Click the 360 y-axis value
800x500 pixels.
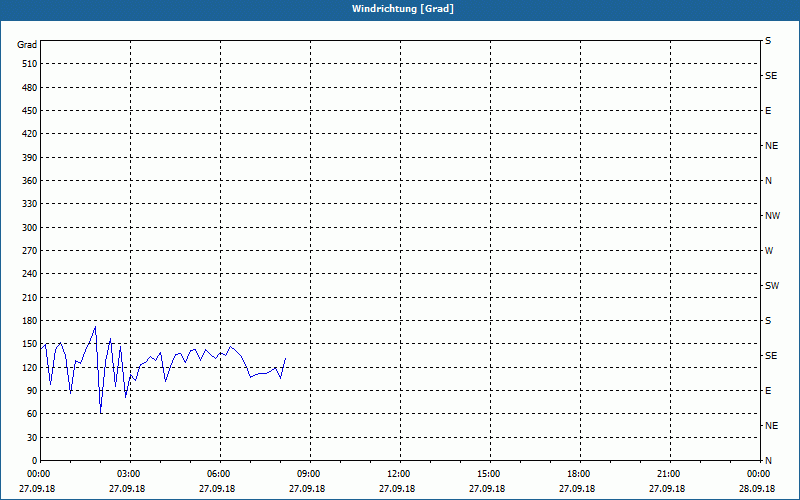pos(29,181)
